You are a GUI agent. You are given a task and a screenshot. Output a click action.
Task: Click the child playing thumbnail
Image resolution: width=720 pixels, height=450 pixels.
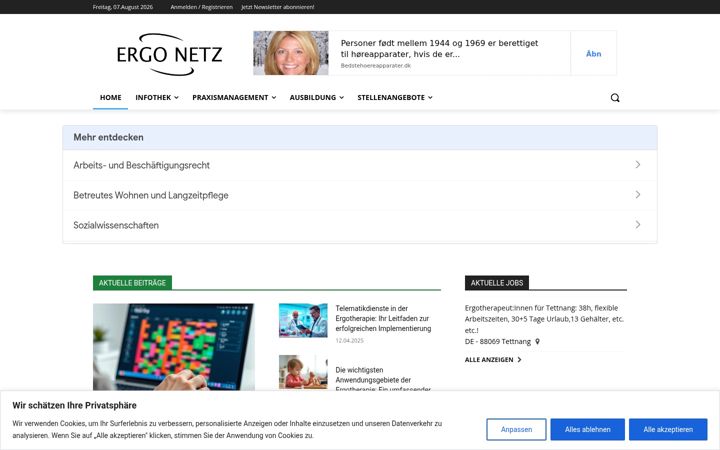click(x=303, y=372)
